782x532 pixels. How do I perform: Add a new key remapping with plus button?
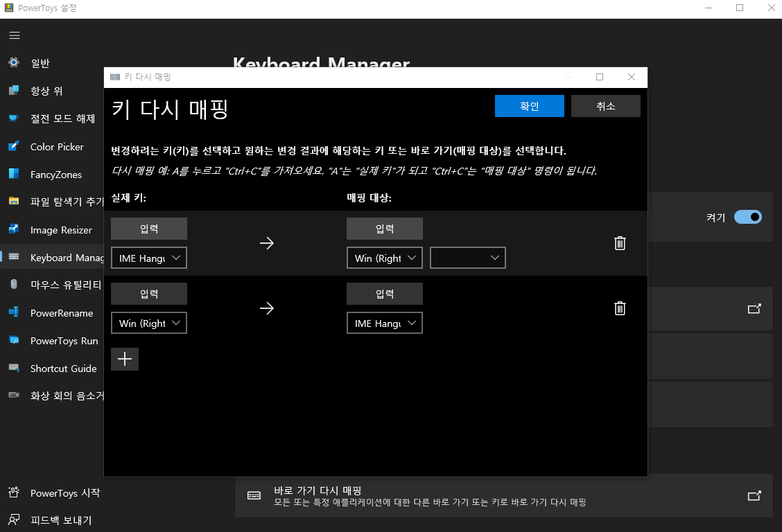point(125,359)
